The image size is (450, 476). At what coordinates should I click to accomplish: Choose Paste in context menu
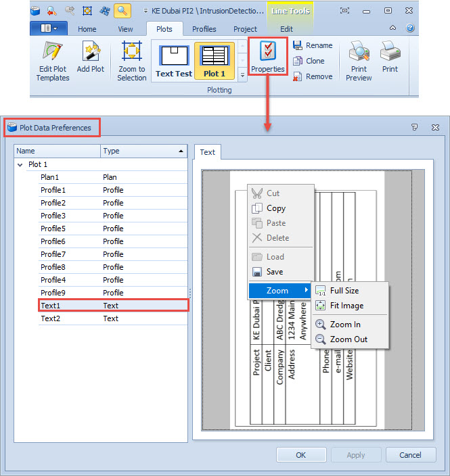[281, 223]
